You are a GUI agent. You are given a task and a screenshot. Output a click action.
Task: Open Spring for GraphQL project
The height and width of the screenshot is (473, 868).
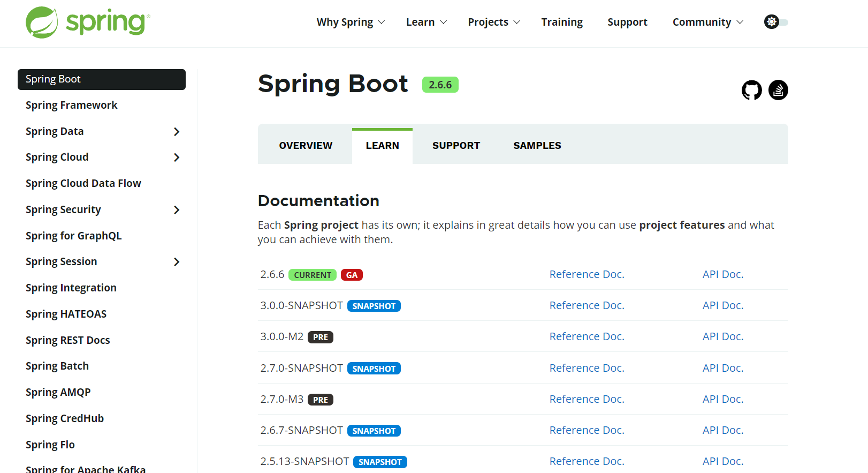tap(74, 236)
